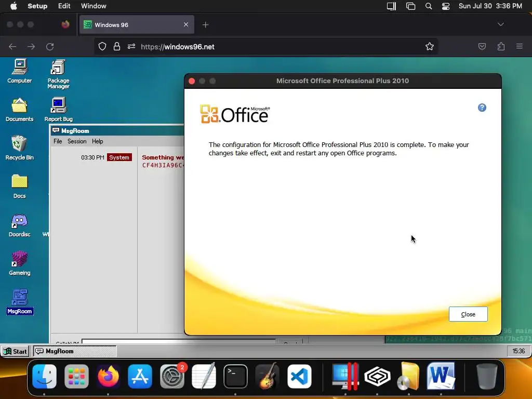The height and width of the screenshot is (399, 532).
Task: Bookmark this page with the star icon
Action: click(x=430, y=46)
